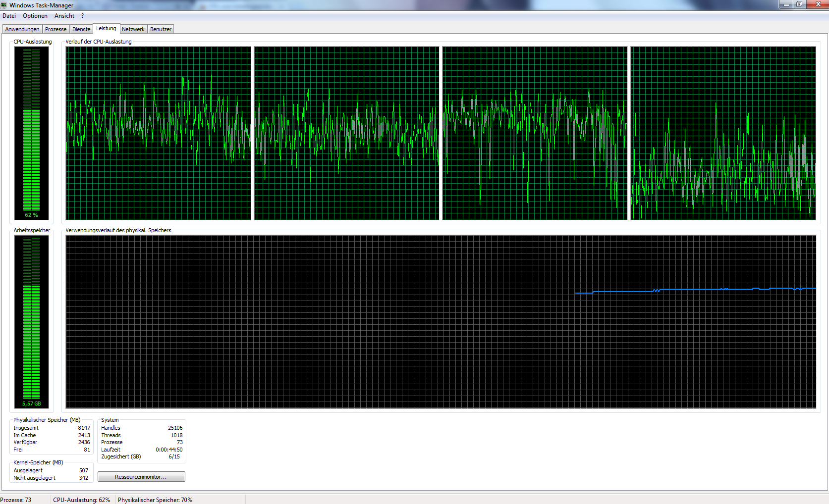This screenshot has height=504, width=829.
Task: Click the Verwendungsverlauf des physikal. Speichers label
Action: (118, 230)
